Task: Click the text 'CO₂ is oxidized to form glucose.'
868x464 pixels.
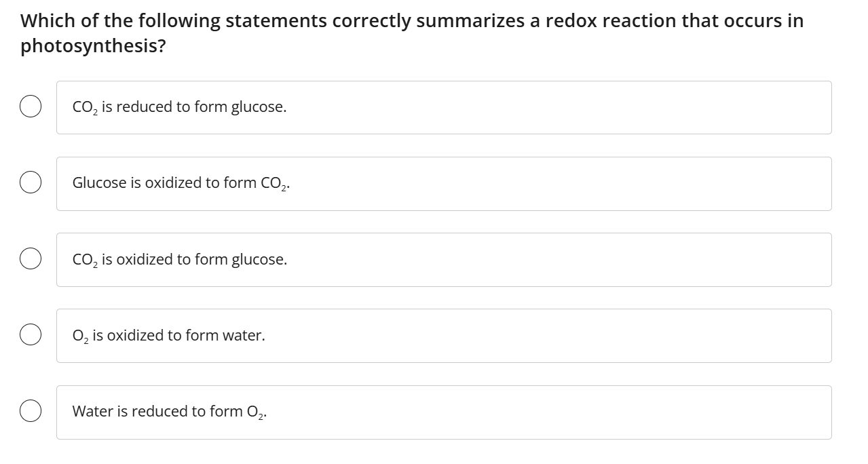Action: point(179,259)
